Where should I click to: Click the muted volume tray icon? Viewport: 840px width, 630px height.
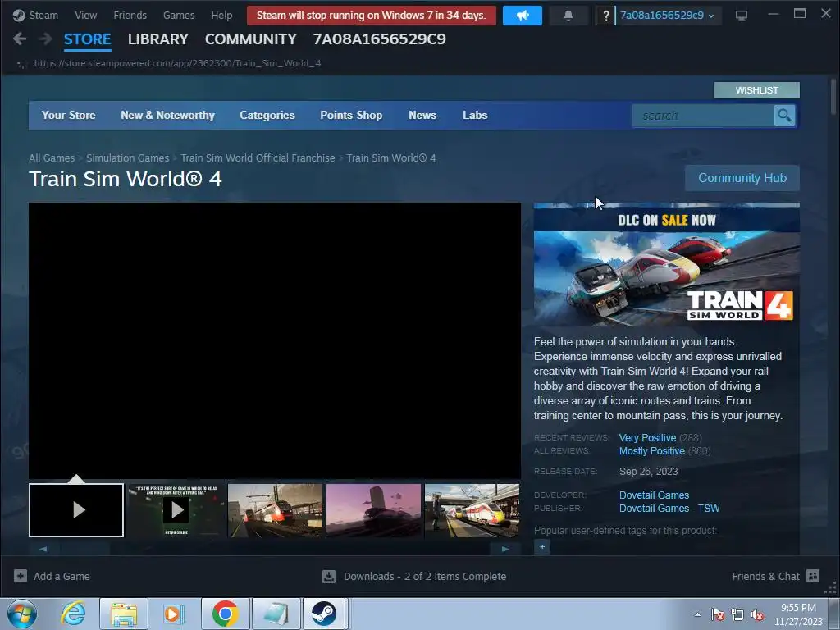757,614
